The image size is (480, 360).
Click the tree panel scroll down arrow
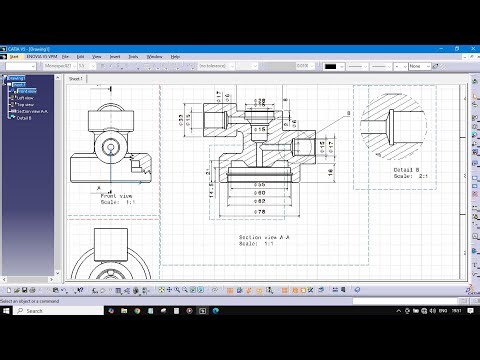tap(57, 273)
